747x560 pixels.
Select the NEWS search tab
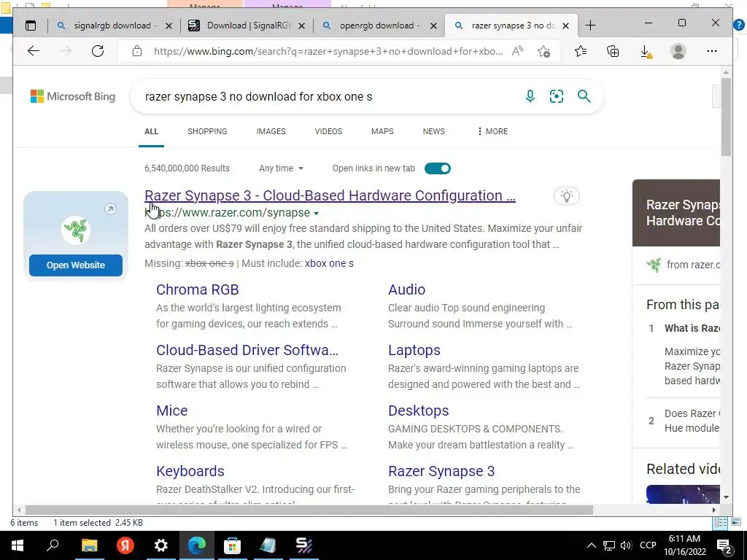433,131
